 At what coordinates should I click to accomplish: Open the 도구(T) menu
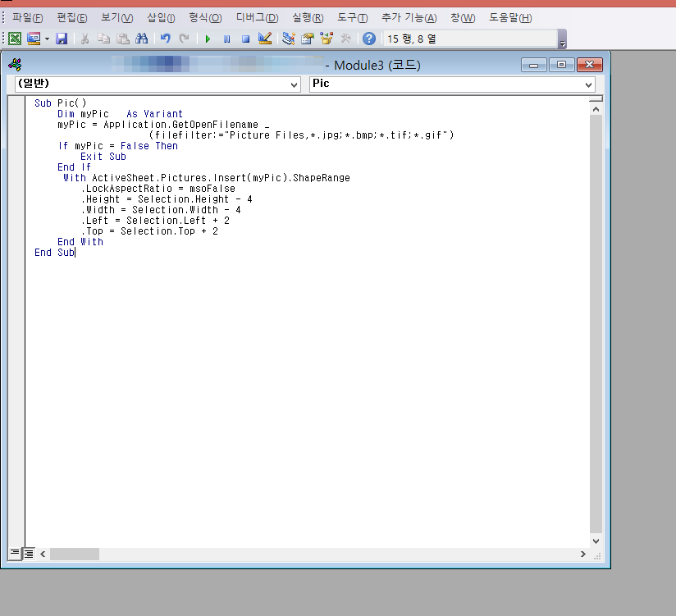pos(352,18)
